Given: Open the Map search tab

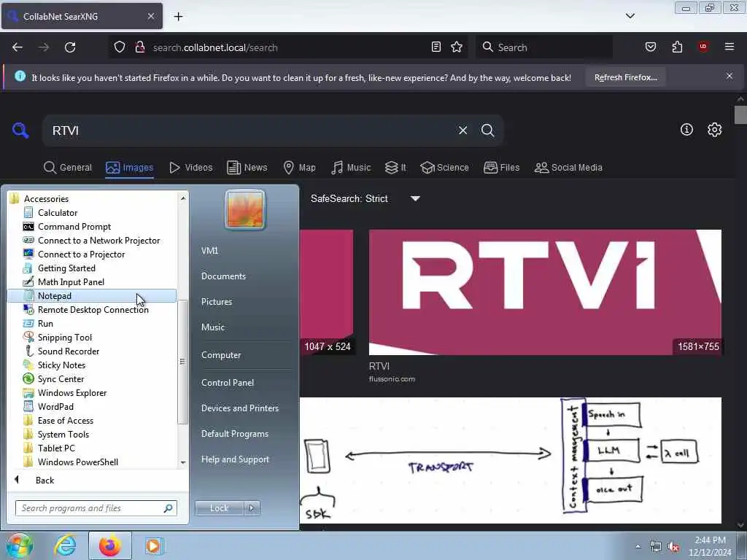Looking at the screenshot, I should 299,168.
